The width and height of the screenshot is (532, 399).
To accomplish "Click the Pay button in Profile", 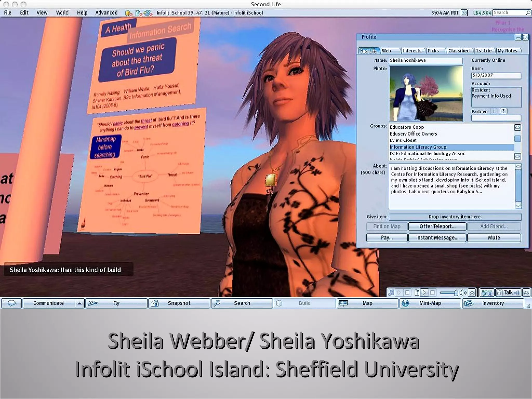I will (387, 238).
